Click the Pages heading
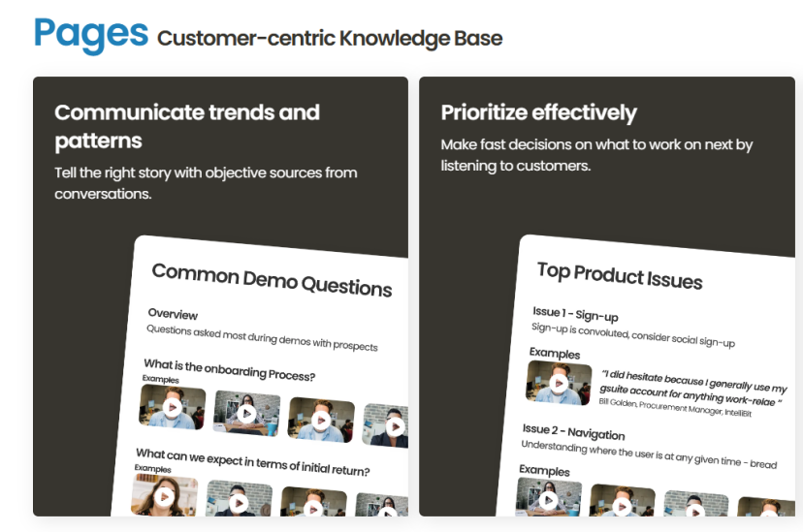The height and width of the screenshot is (532, 803). (91, 34)
